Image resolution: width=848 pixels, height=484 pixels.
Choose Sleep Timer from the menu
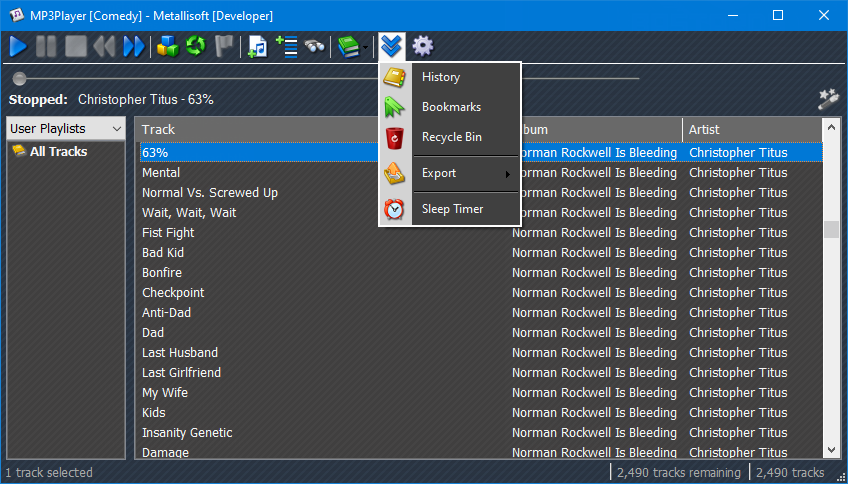[452, 209]
